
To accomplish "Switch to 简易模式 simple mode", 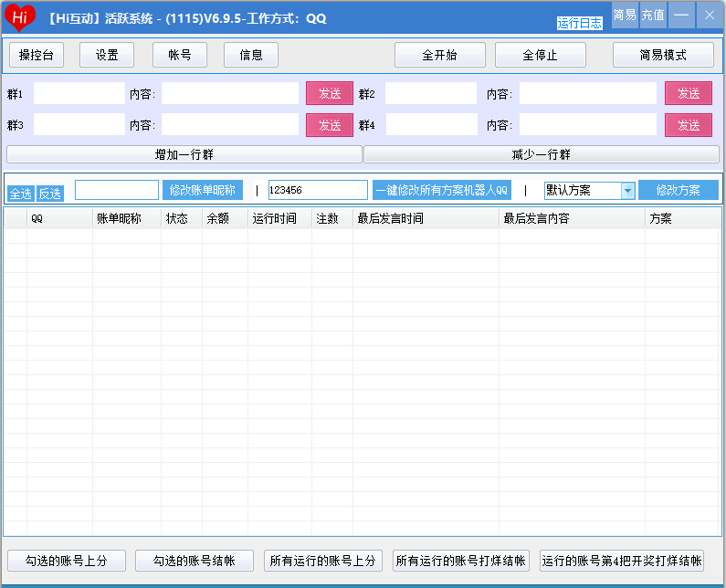I will [x=663, y=55].
